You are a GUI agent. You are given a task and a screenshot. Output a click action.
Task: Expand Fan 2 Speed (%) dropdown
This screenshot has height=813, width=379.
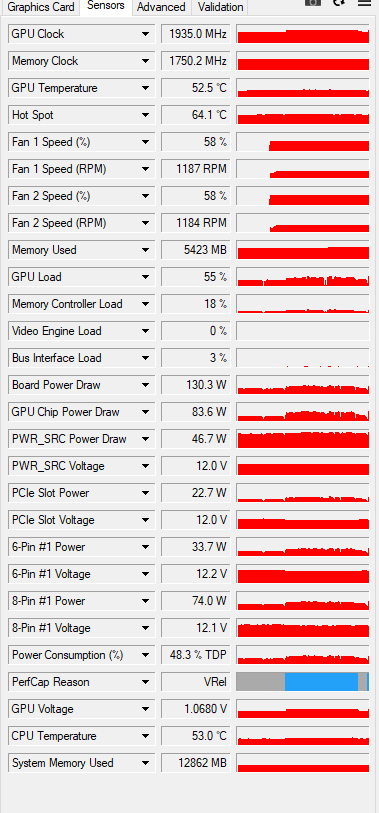tap(145, 196)
